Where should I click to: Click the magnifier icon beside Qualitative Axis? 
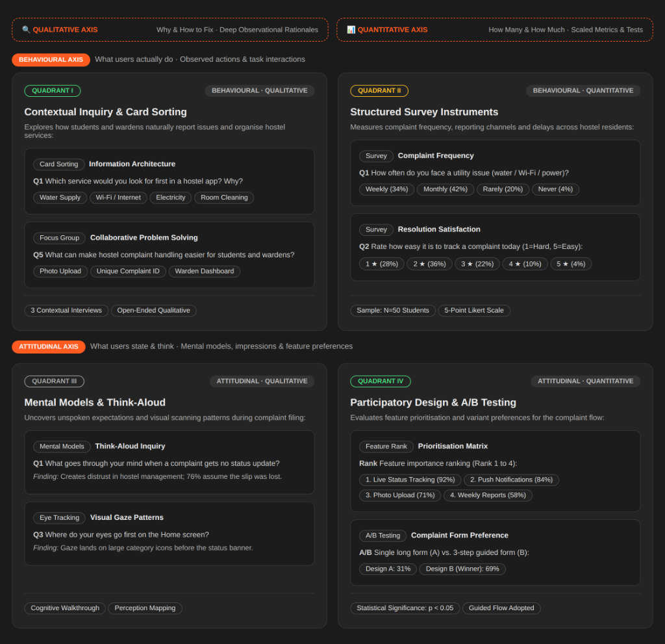pos(26,30)
